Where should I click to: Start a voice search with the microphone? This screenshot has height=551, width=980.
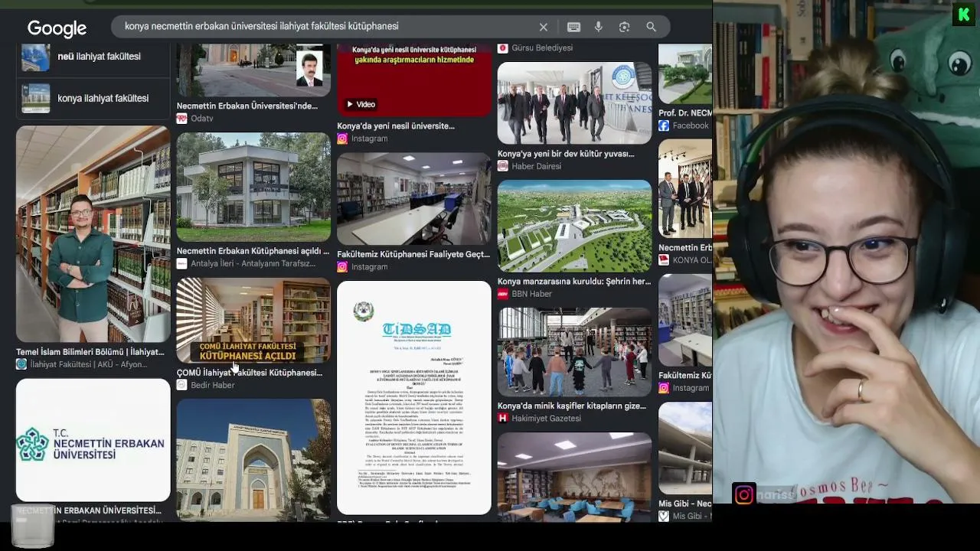point(599,27)
